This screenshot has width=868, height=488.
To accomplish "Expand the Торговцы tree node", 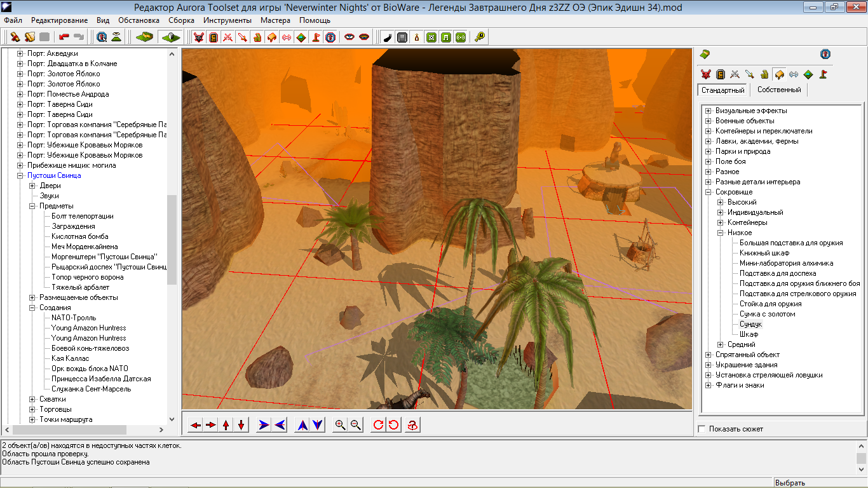I will point(32,409).
